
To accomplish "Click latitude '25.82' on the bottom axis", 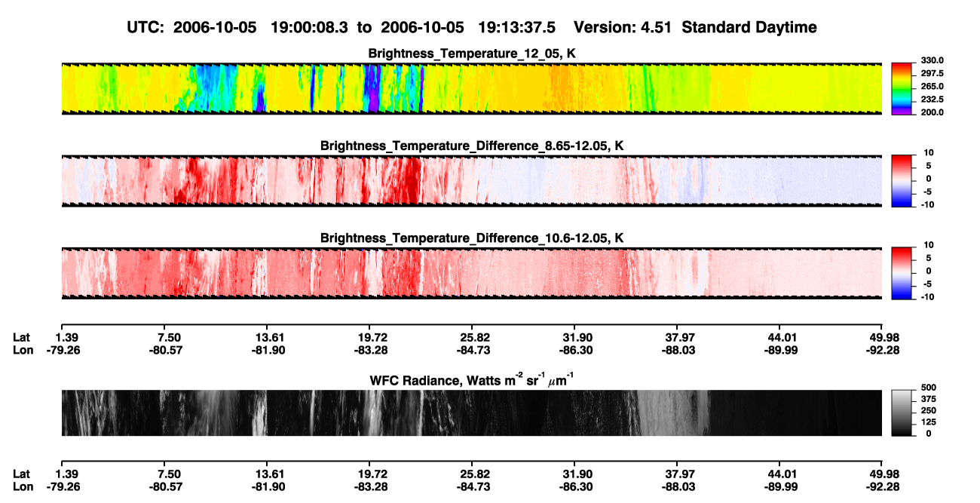I will point(471,474).
